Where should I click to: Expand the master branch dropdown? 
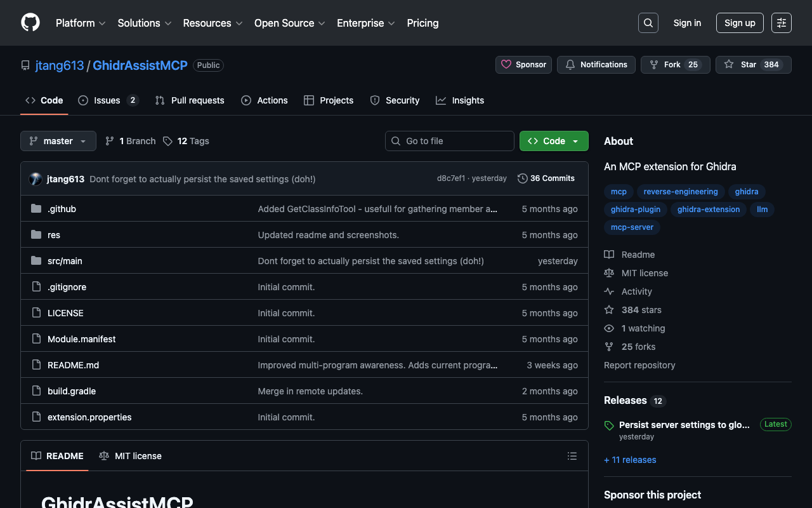point(58,141)
